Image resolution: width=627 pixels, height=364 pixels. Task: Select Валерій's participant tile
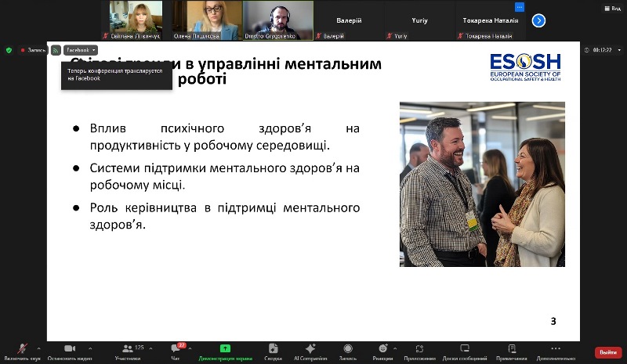[x=349, y=20]
